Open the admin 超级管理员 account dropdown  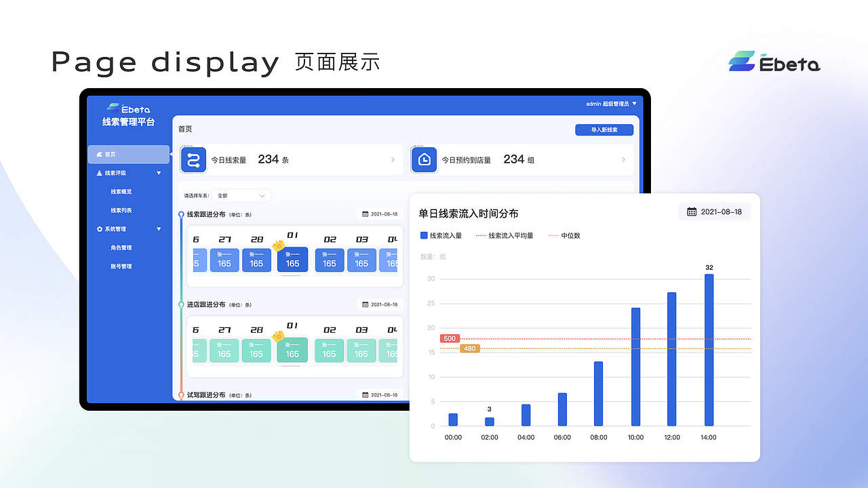(609, 104)
